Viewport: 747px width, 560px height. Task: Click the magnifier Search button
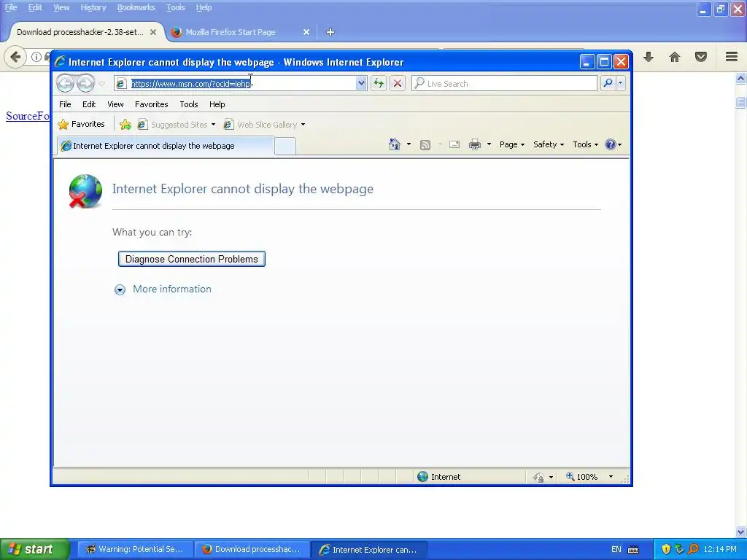[608, 83]
